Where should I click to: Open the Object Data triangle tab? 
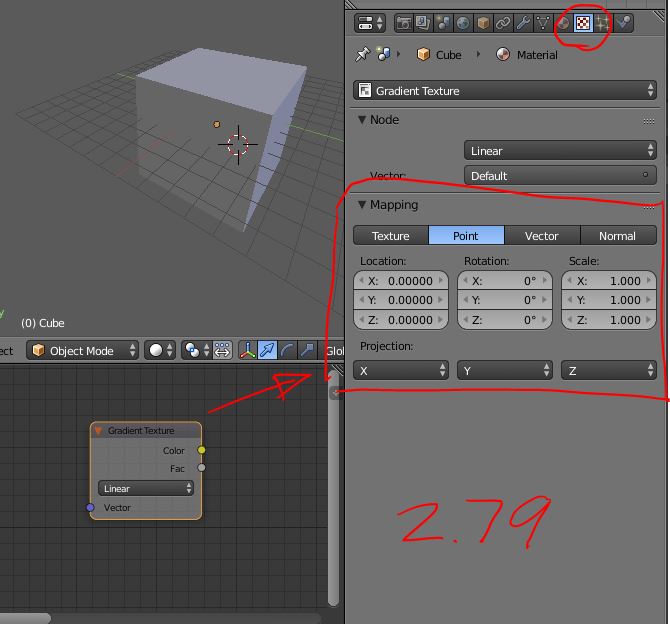[543, 23]
